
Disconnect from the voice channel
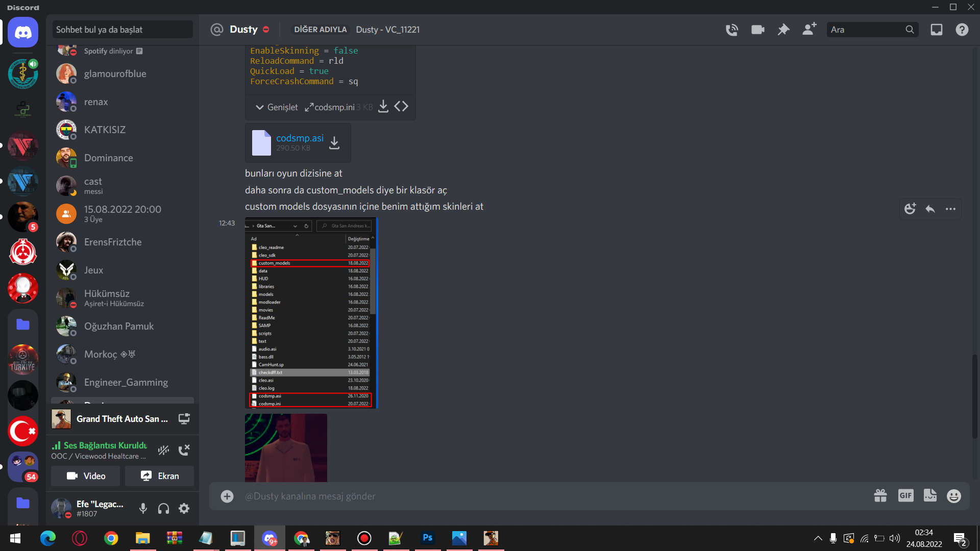[x=184, y=449]
